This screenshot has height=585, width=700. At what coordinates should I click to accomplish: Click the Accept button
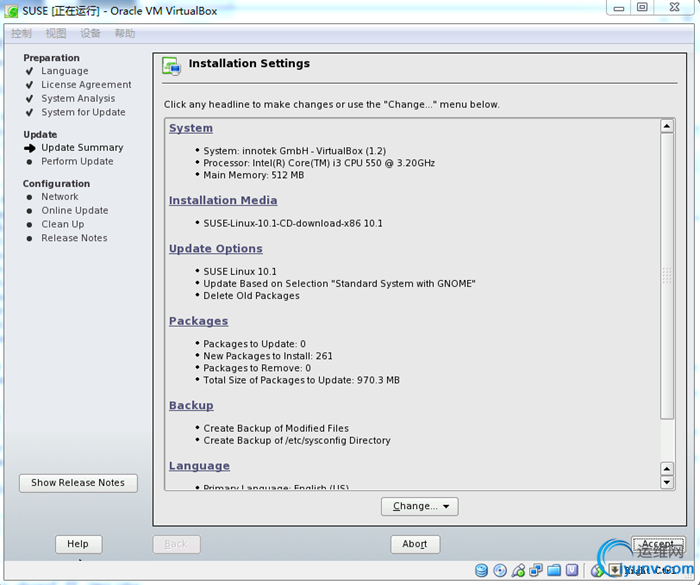point(658,544)
